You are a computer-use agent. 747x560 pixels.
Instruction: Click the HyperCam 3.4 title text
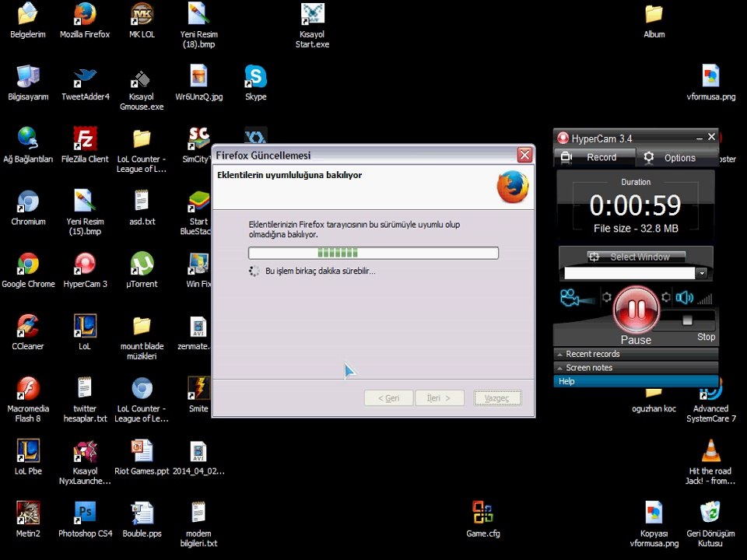click(601, 138)
